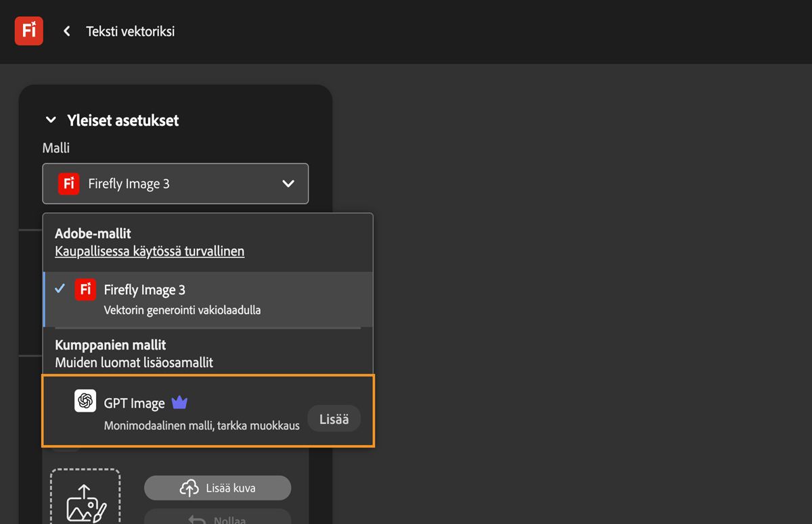Collapse the 'Yleiset asetukset' section

click(51, 120)
